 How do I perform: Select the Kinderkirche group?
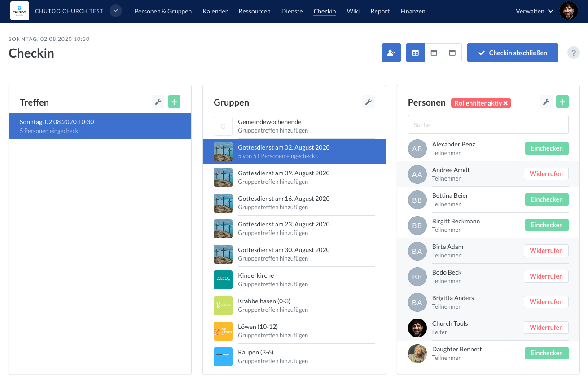(x=294, y=279)
